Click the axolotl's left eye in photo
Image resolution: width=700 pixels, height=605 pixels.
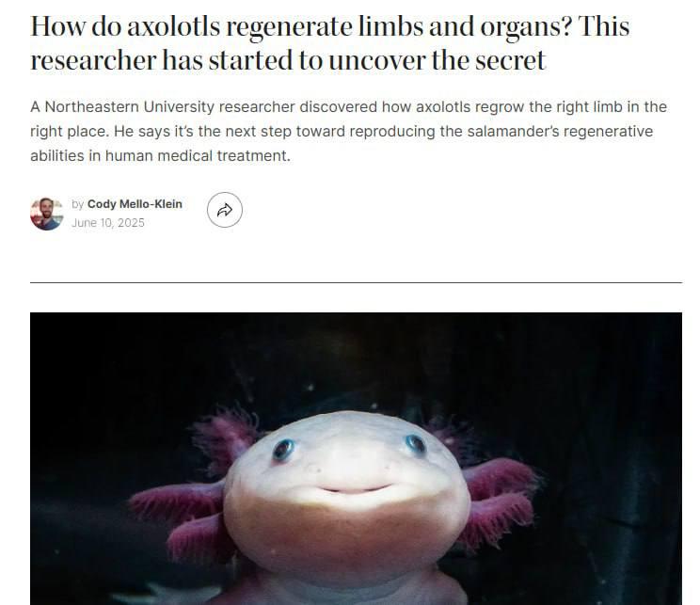coord(283,449)
